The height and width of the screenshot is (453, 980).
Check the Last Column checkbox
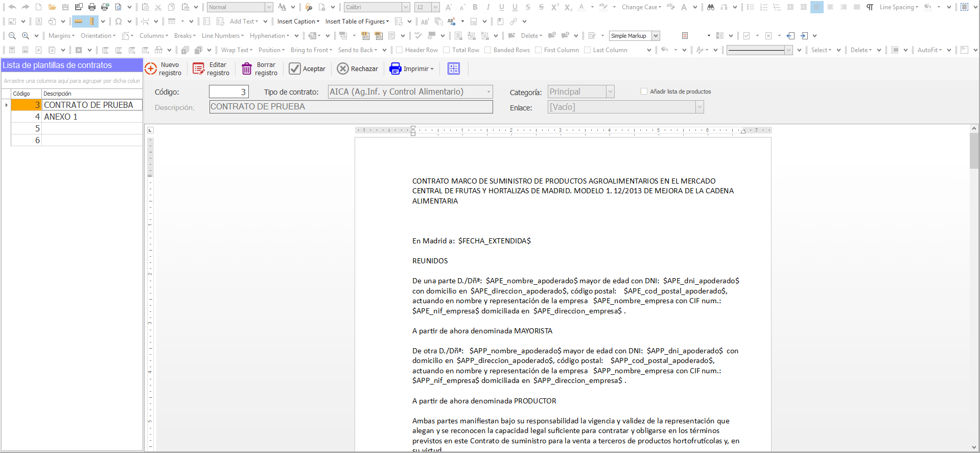pos(588,50)
